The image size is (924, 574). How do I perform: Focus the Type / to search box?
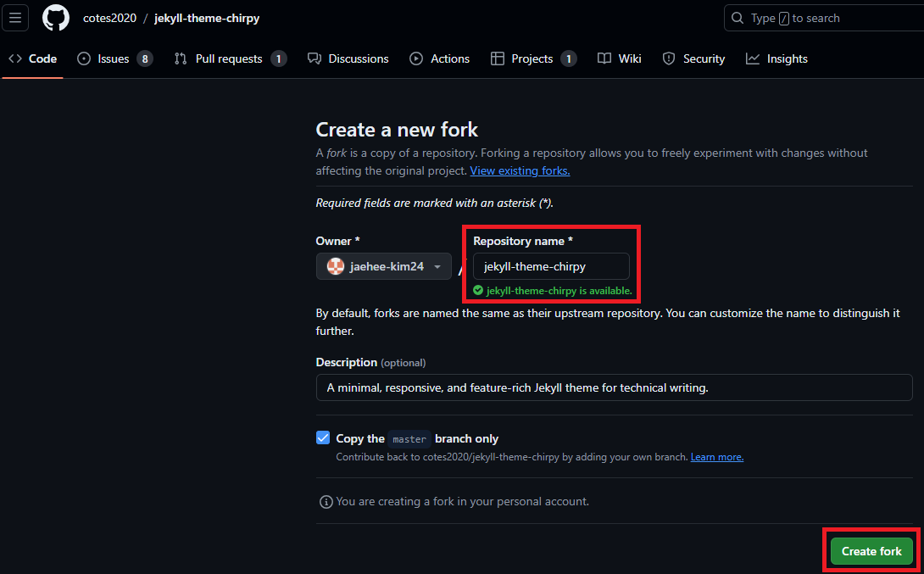coord(824,19)
